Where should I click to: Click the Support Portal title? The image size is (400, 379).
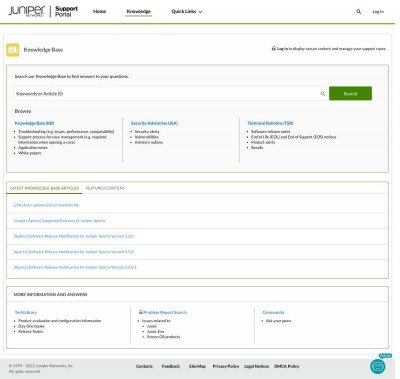[x=66, y=11]
